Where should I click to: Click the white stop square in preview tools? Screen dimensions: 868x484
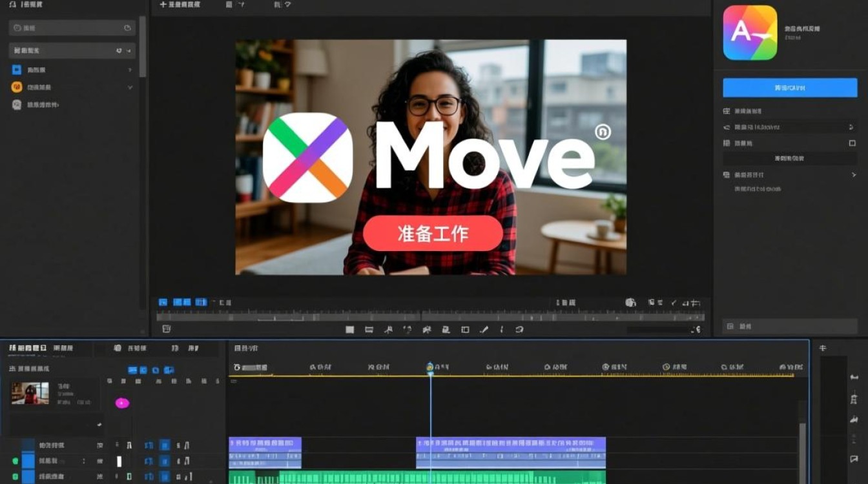pyautogui.click(x=349, y=330)
